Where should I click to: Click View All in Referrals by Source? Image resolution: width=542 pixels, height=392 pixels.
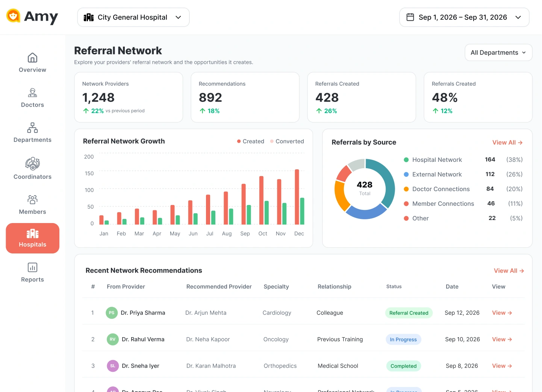tap(507, 143)
